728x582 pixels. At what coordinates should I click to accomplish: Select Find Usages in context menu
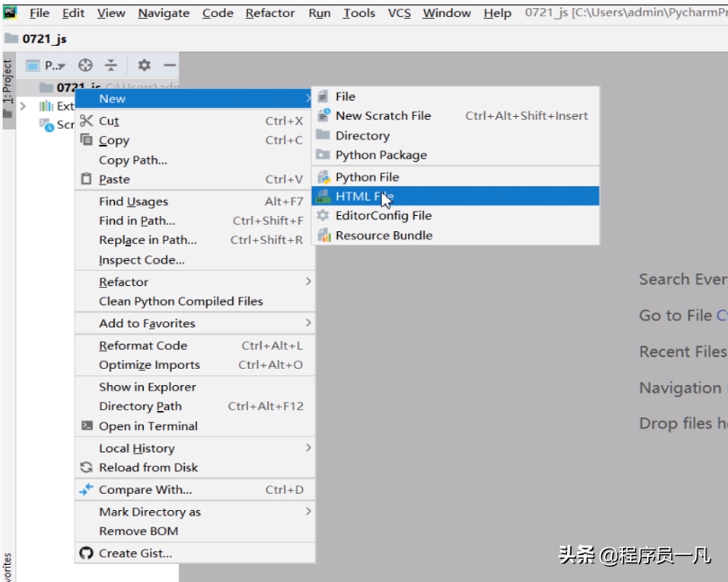[x=194, y=201]
